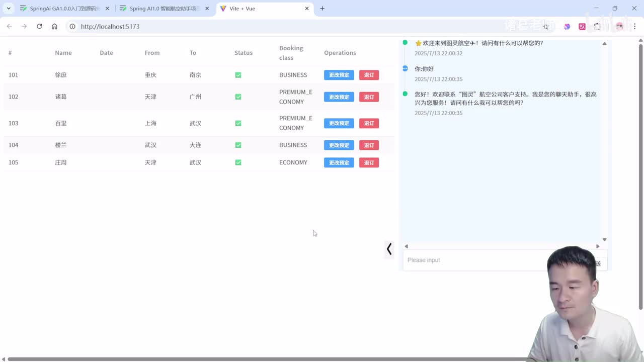
Task: Click the chat panel scroll-left arrow
Action: click(406, 246)
